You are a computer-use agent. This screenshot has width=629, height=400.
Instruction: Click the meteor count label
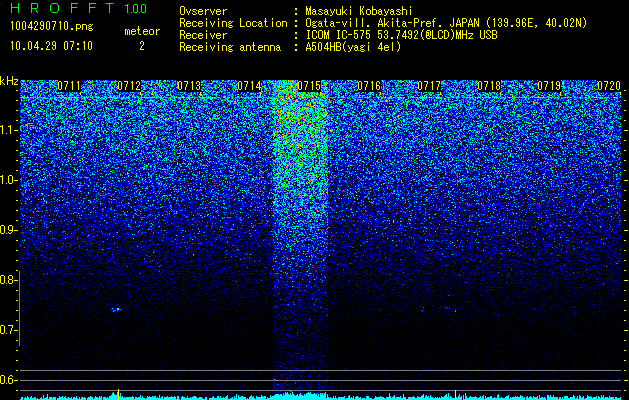pos(142,31)
